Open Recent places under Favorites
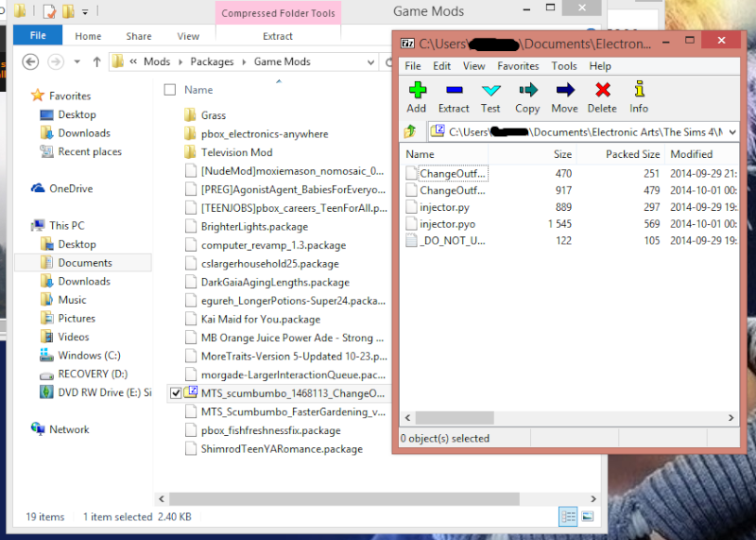Screen dimensions: 756x540 tap(90, 151)
